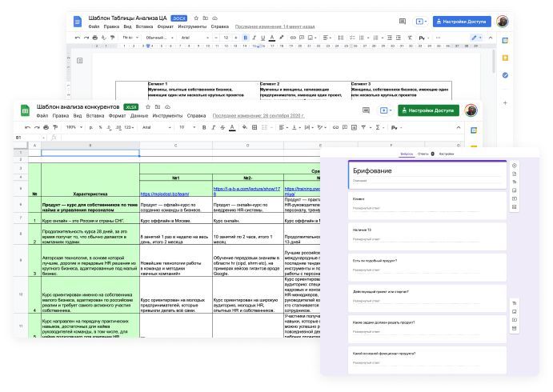Change text color in the Sheets toolbar
The image size is (553, 392).
click(232, 127)
